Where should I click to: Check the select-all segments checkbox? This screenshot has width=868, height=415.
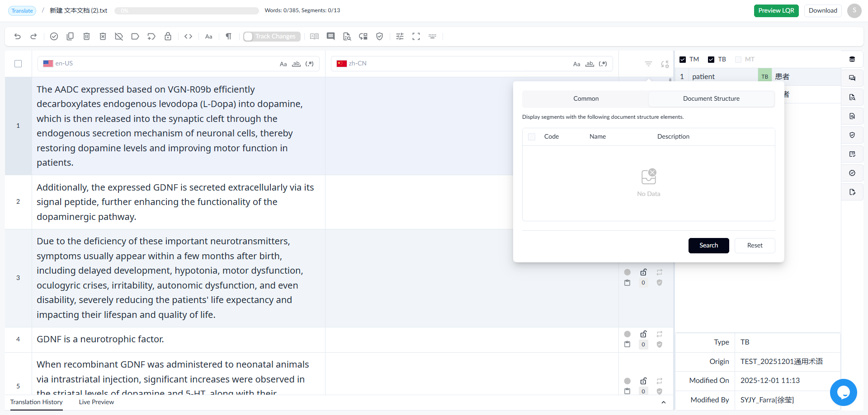click(x=18, y=64)
